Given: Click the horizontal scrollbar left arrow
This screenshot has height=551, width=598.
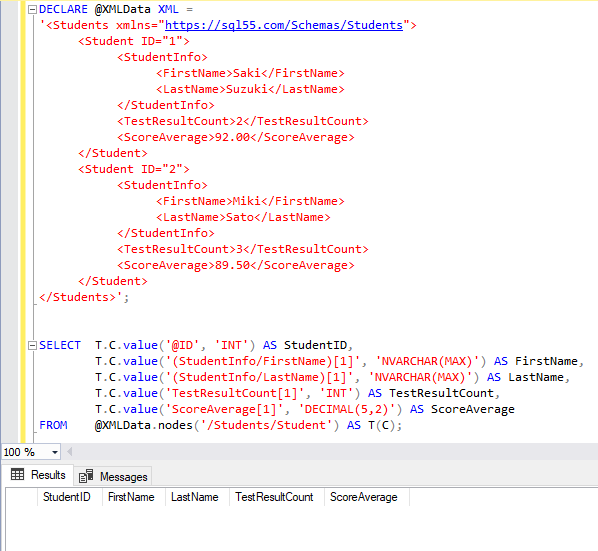Looking at the screenshot, I should 69,452.
